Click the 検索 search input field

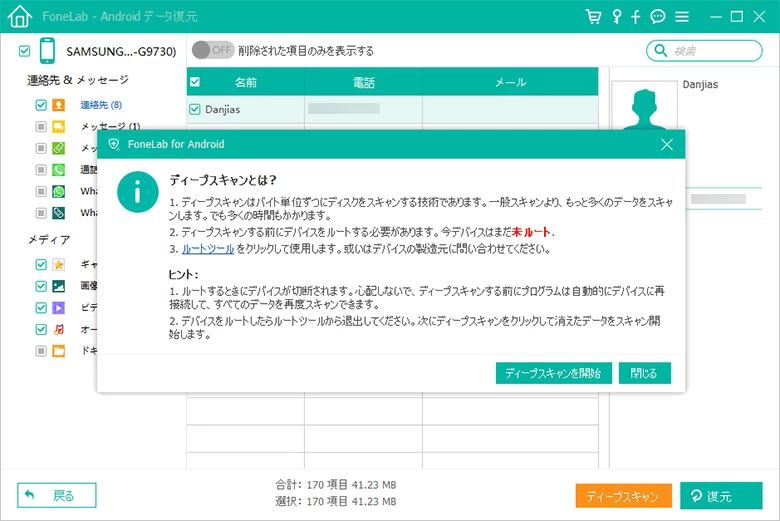tap(715, 50)
